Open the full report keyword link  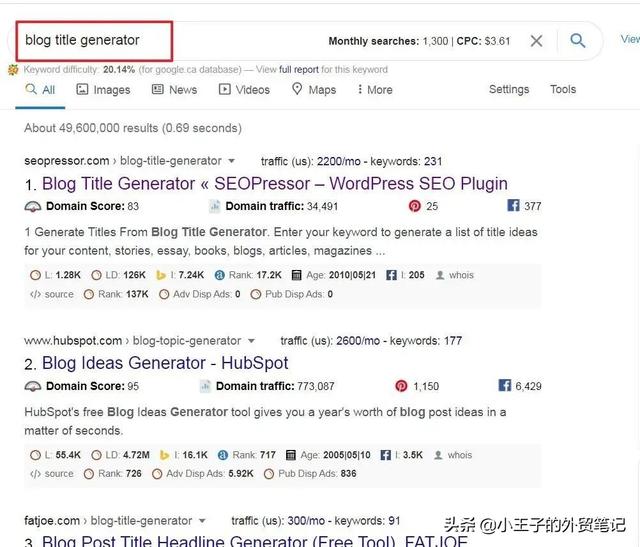pyautogui.click(x=299, y=69)
